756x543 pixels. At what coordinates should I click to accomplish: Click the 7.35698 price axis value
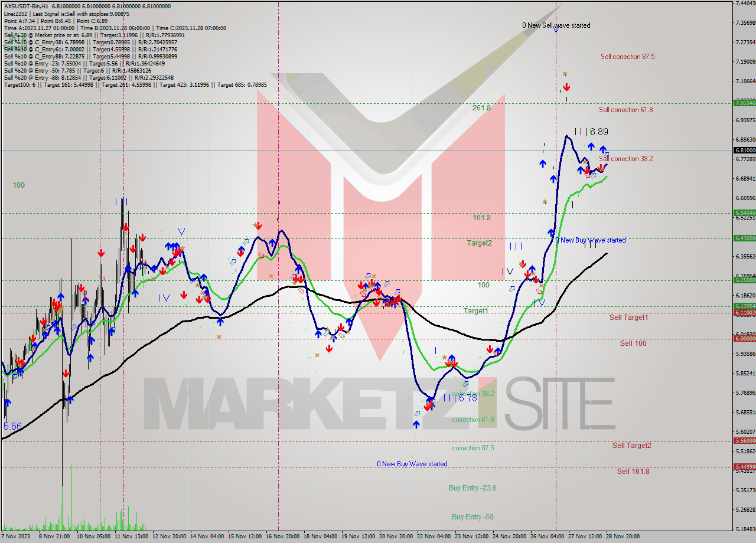tap(745, 23)
